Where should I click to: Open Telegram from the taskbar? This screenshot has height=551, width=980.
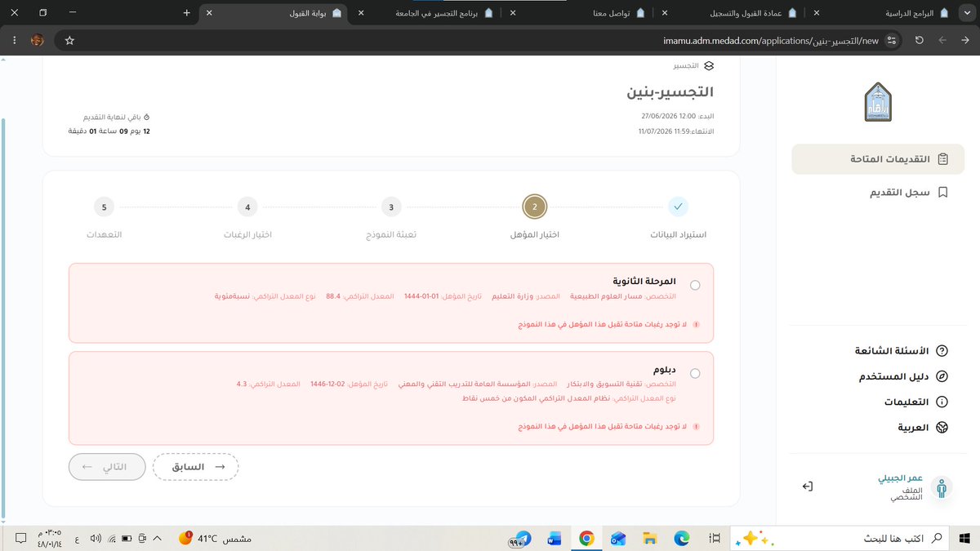tap(521, 539)
